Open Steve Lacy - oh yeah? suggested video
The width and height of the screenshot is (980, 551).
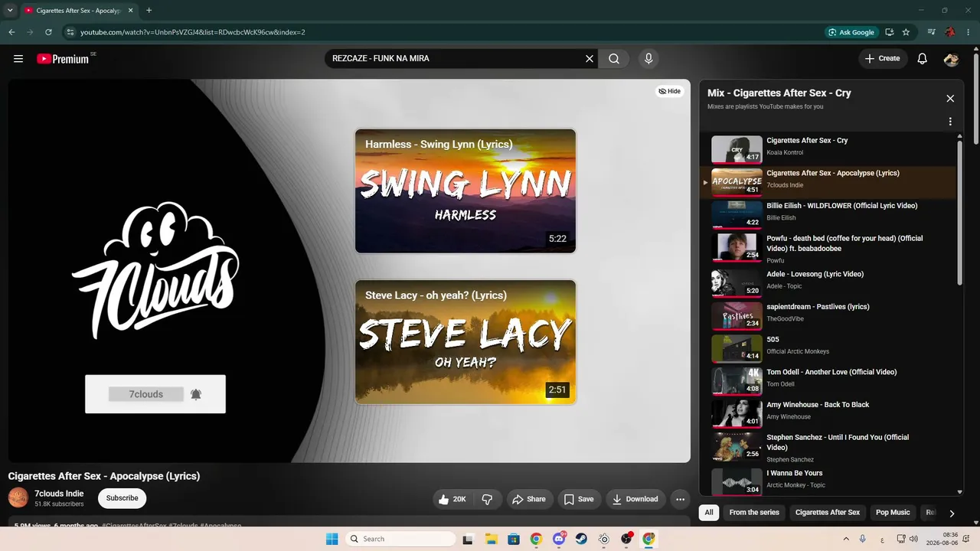(465, 342)
